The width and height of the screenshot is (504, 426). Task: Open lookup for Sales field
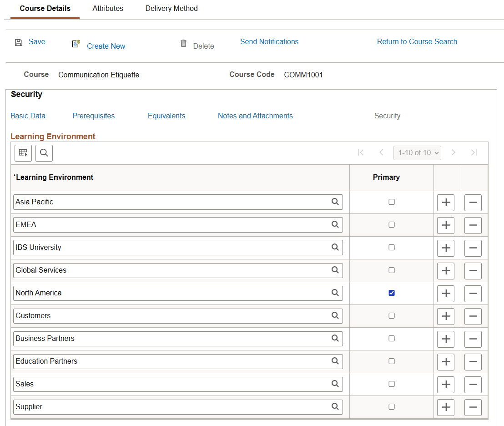pyautogui.click(x=335, y=384)
